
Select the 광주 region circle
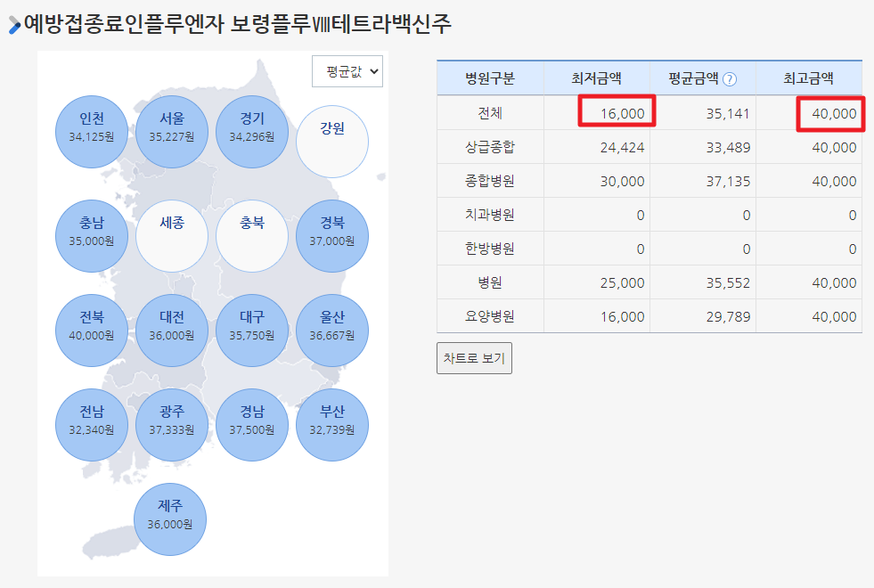tap(172, 425)
